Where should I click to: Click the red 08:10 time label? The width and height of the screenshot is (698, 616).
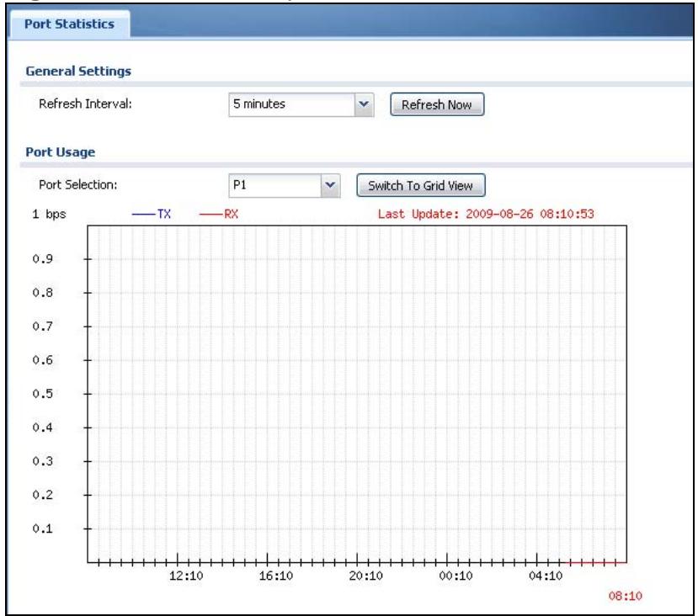pyautogui.click(x=626, y=596)
